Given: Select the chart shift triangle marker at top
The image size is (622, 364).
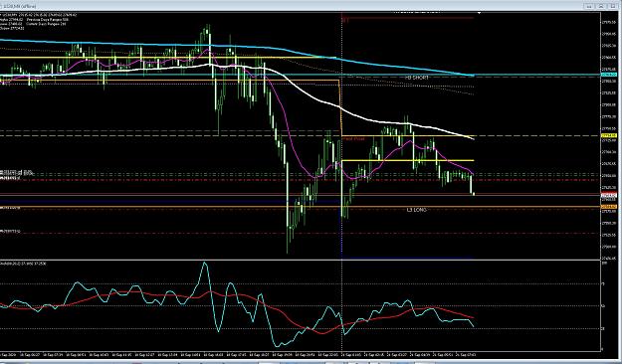Looking at the screenshot, I should [x=480, y=13].
